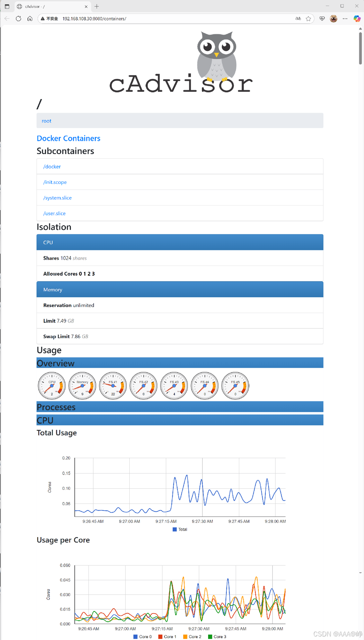Open the Docker Containers link
Viewport: 364px width, 640px height.
[x=69, y=138]
